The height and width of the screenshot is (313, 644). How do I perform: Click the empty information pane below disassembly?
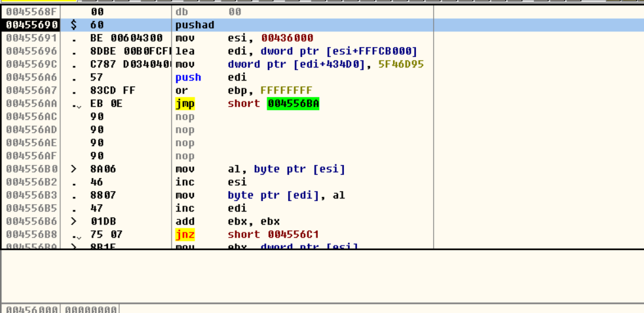[322, 276]
